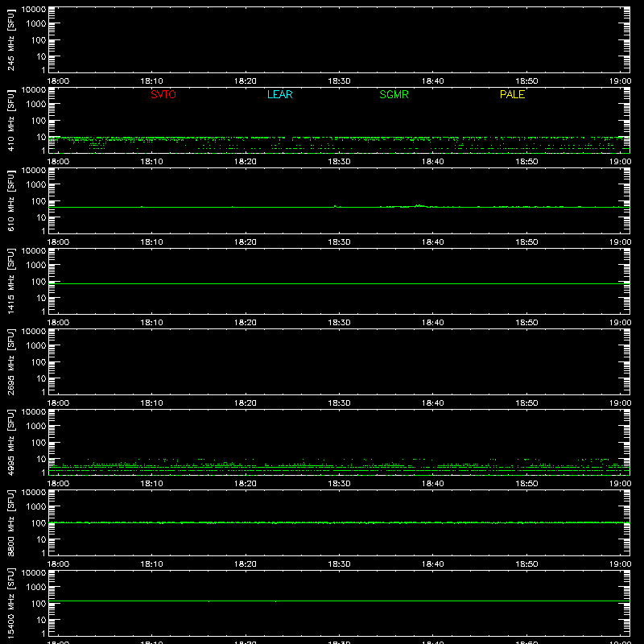The image size is (644, 644).
Task: Click the yellow PALE station label
Action: click(x=512, y=94)
